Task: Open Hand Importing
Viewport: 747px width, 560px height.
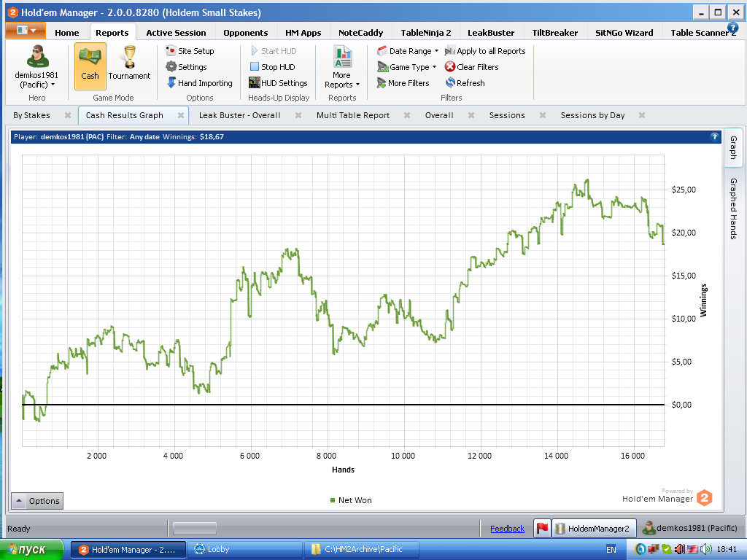Action: click(x=200, y=83)
